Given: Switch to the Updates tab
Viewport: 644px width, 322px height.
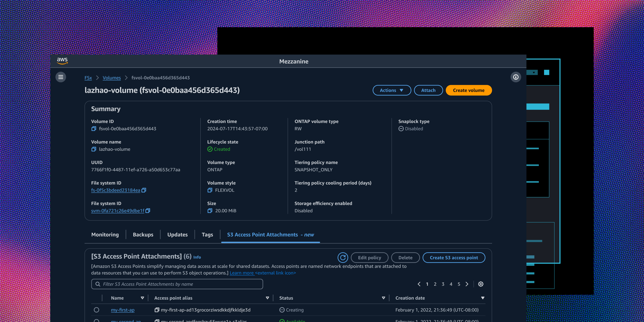Looking at the screenshot, I should (x=177, y=234).
